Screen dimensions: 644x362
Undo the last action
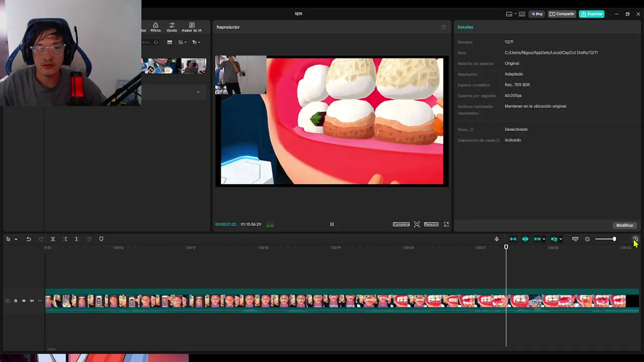coord(29,239)
